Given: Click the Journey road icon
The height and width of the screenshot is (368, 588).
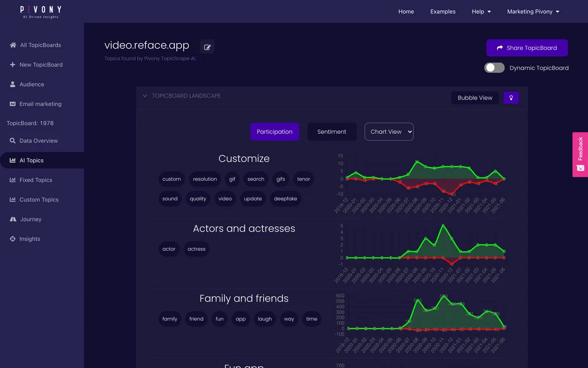Looking at the screenshot, I should coord(13,219).
